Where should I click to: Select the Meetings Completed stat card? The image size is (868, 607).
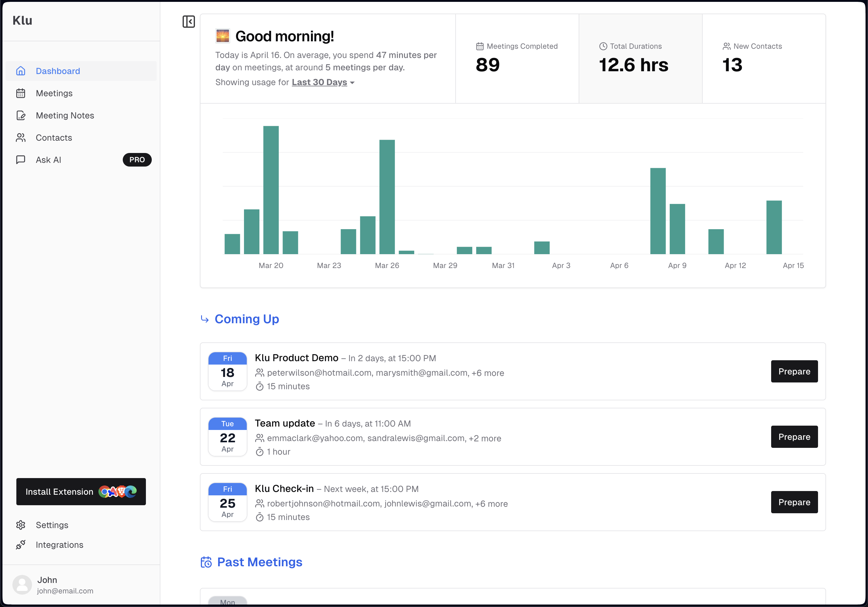tap(517, 59)
